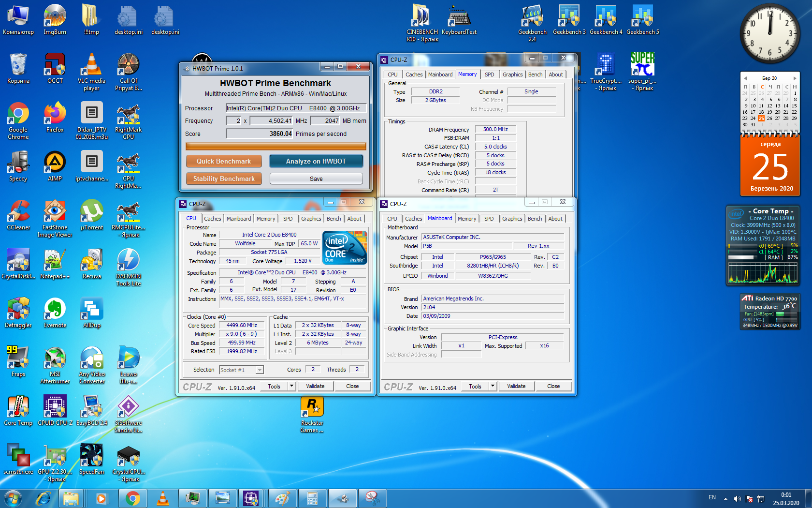Launch KeyboardTest desktop icon
The image size is (812, 508).
tap(459, 19)
